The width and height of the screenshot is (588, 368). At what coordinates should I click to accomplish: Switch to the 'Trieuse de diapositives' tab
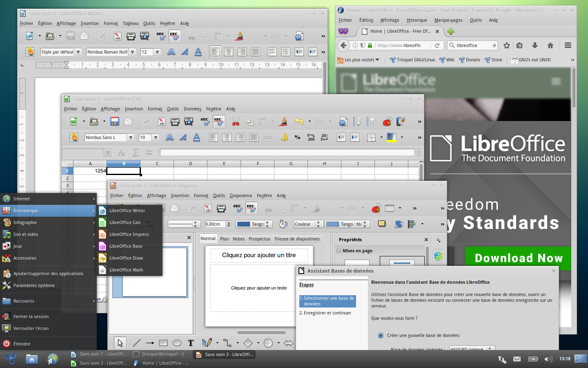pos(297,239)
